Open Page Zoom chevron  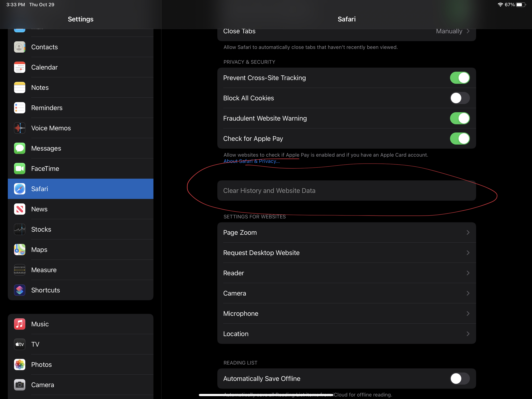(x=468, y=232)
